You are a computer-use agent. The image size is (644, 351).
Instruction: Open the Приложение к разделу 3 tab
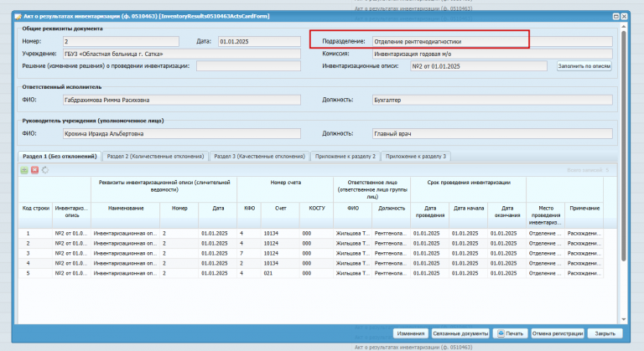click(x=416, y=157)
